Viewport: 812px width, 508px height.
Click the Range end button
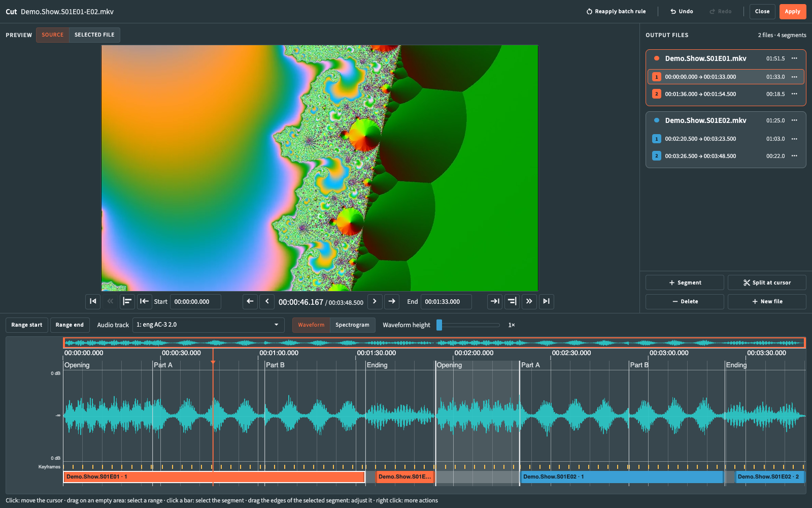(70, 325)
